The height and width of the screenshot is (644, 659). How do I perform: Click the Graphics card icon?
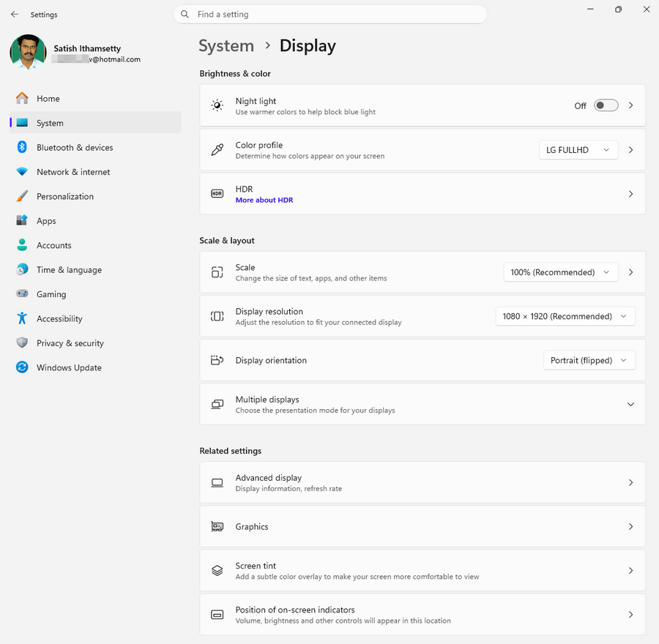coord(217,526)
